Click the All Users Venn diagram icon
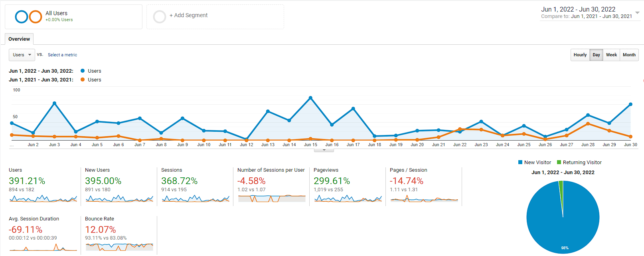 tap(28, 16)
